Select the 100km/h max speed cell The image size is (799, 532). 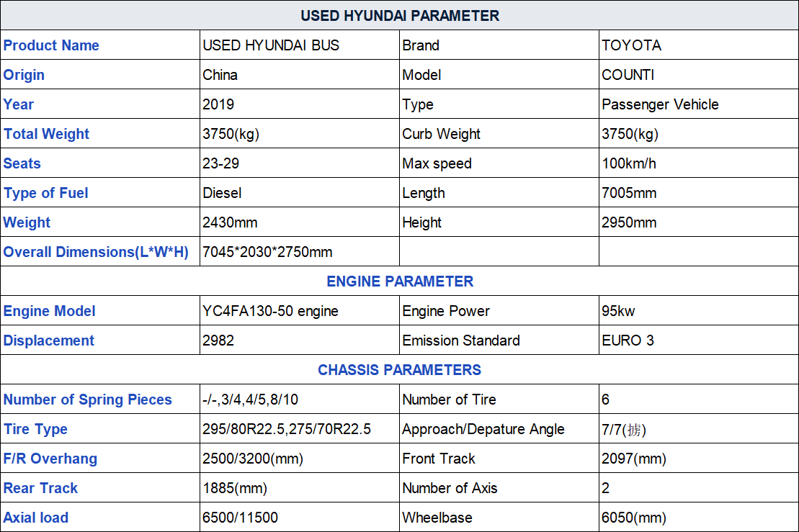[699, 163]
